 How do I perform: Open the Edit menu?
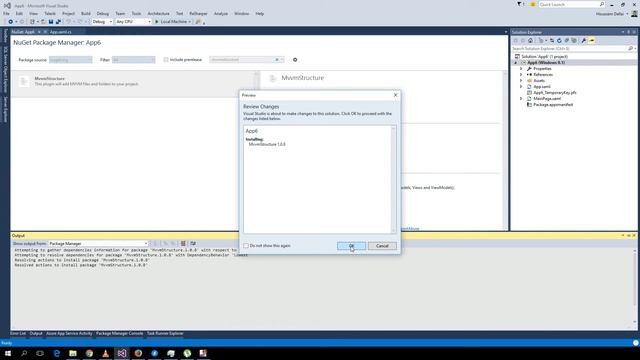click(x=19, y=13)
